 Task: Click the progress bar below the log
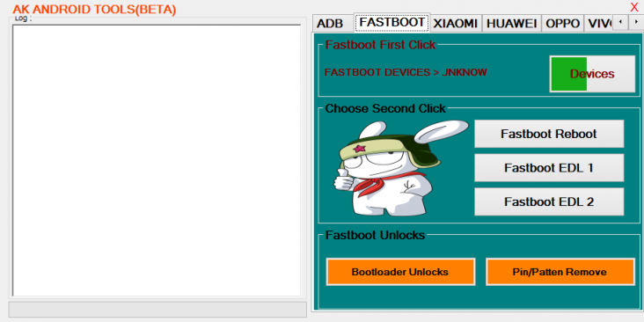point(157,310)
